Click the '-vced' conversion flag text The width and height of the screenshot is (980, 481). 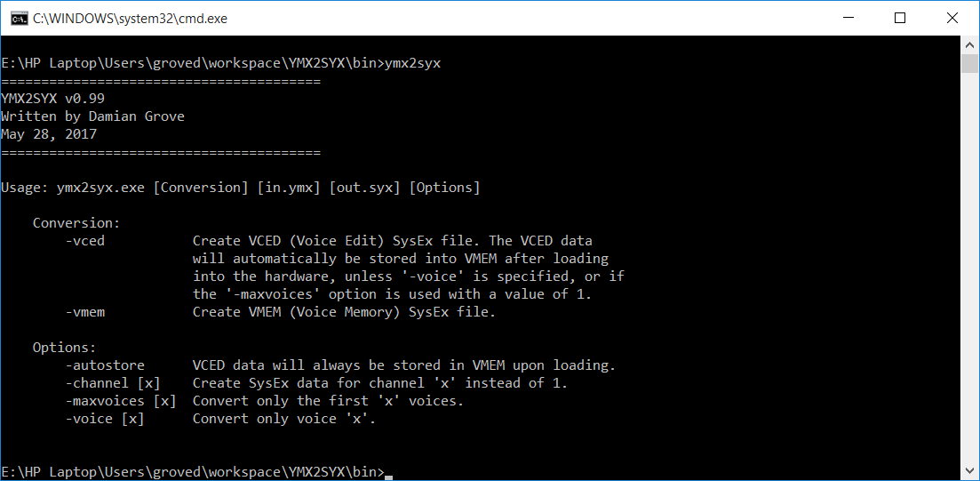coord(85,241)
